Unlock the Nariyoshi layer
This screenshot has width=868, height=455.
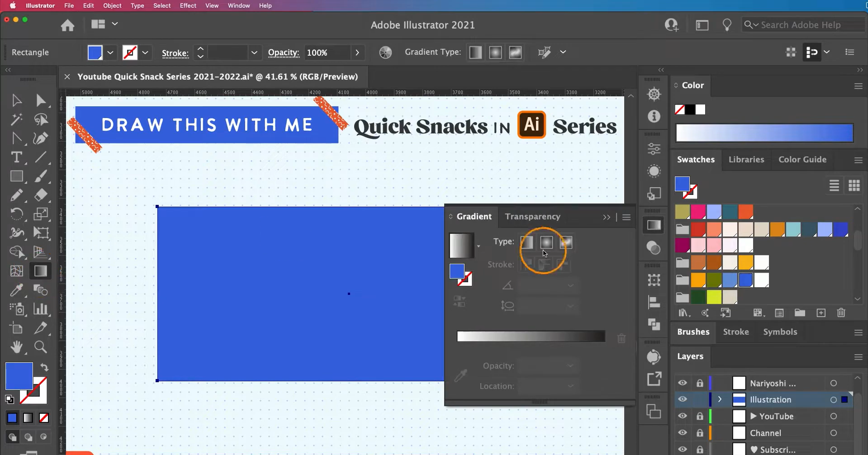(700, 383)
